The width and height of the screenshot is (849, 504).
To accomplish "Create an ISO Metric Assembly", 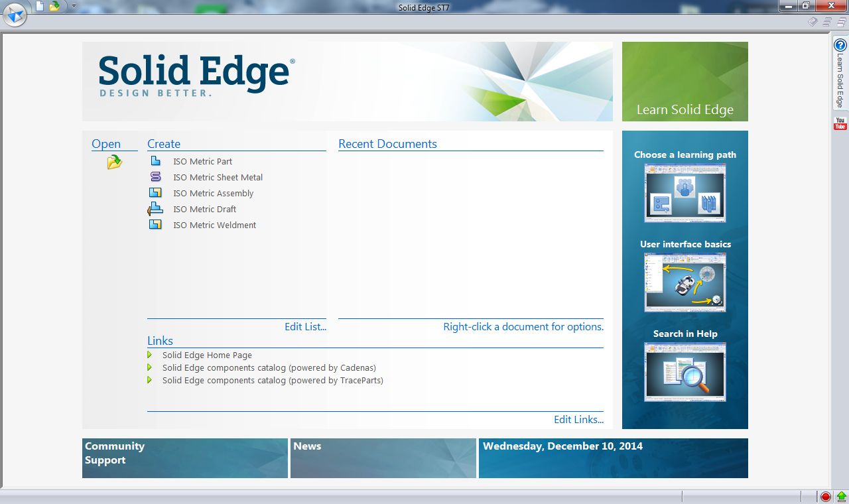I will (213, 193).
